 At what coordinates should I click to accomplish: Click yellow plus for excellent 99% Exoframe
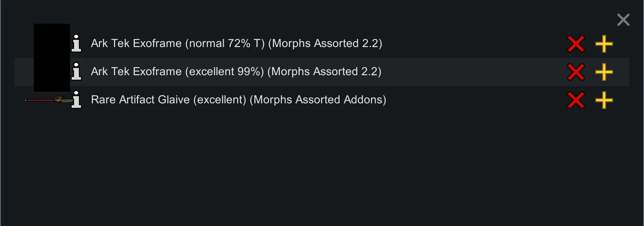tap(604, 72)
